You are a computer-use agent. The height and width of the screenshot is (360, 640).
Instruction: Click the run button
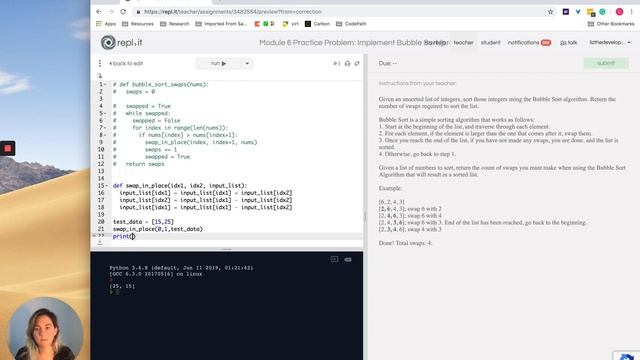tap(219, 63)
